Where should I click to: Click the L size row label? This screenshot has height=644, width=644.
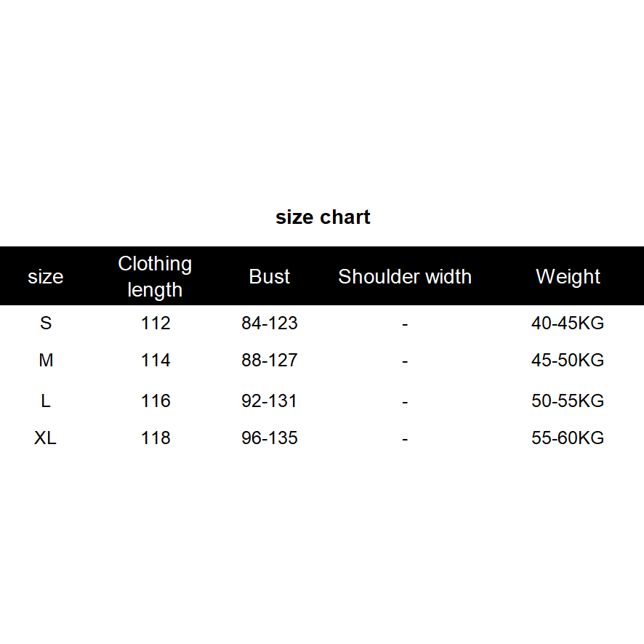click(x=46, y=401)
